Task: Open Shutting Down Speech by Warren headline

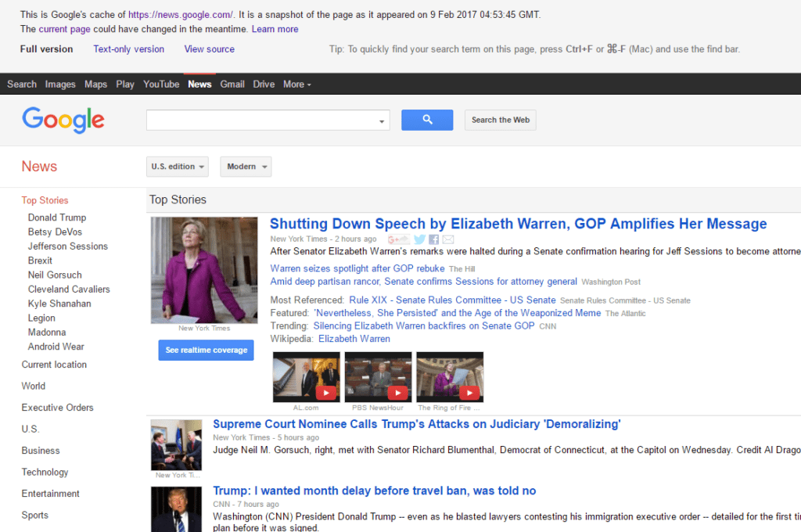Action: (519, 224)
